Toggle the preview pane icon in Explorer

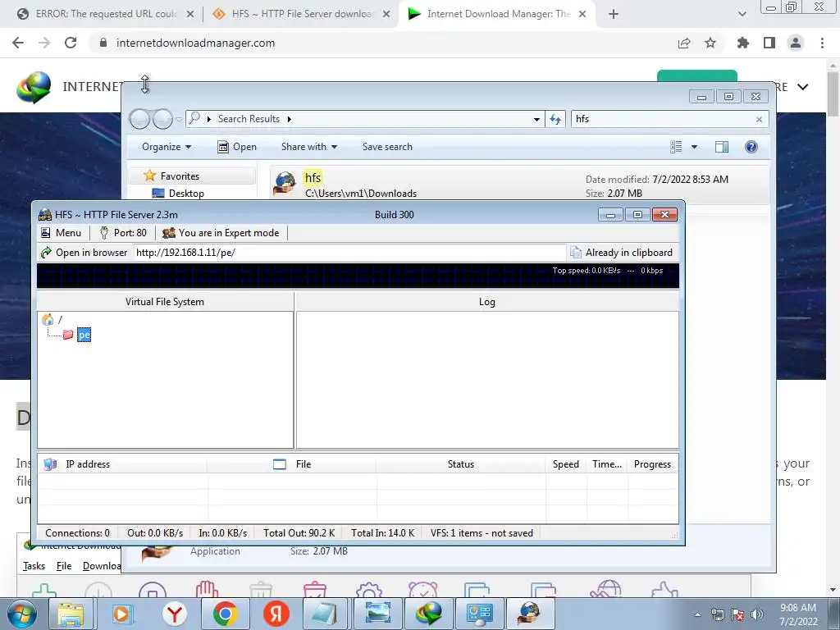(722, 147)
